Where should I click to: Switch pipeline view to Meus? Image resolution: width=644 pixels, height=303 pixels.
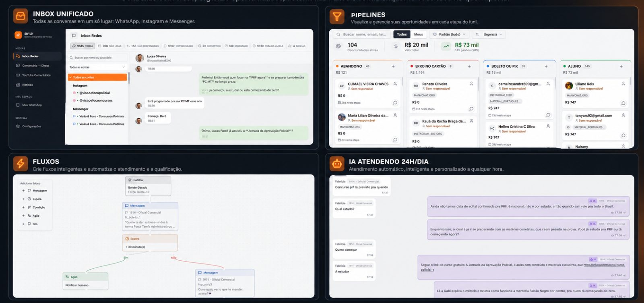[x=419, y=35]
